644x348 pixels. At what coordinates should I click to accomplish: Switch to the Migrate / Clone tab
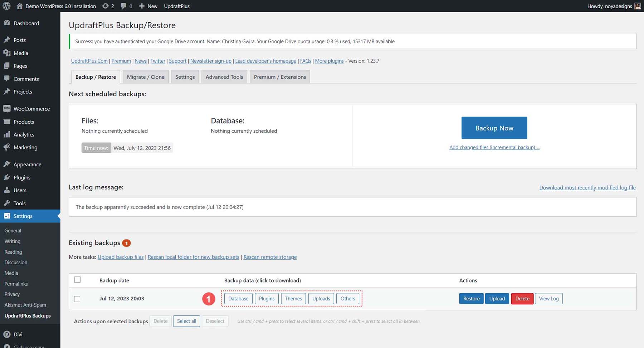pyautogui.click(x=145, y=77)
